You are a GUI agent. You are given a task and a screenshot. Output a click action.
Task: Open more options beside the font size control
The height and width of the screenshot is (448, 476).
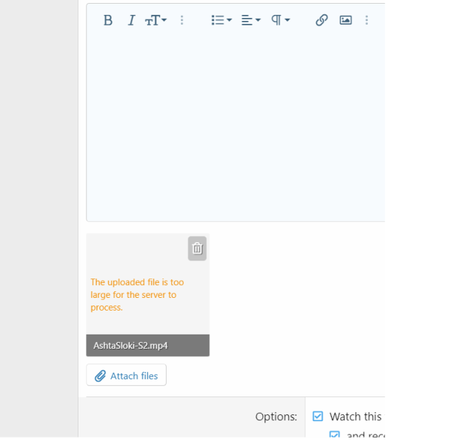coord(182,20)
